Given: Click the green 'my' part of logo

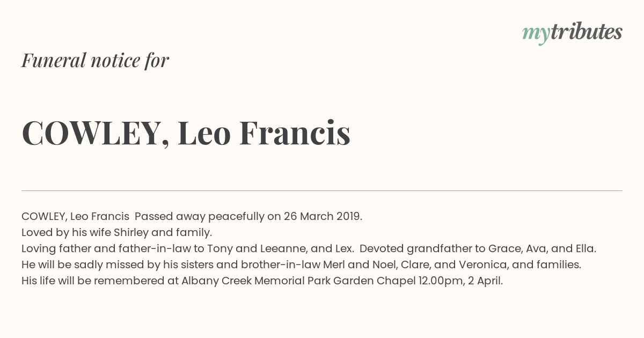Looking at the screenshot, I should (x=536, y=34).
